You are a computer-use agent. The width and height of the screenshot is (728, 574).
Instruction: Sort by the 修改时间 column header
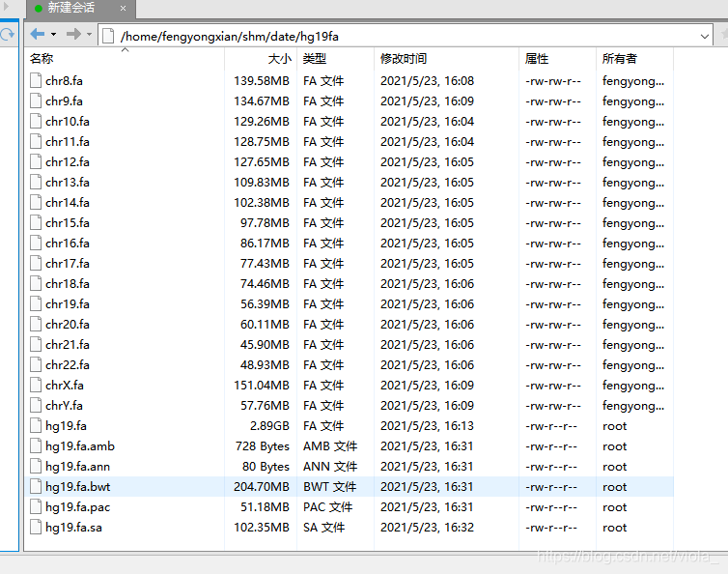click(x=446, y=59)
